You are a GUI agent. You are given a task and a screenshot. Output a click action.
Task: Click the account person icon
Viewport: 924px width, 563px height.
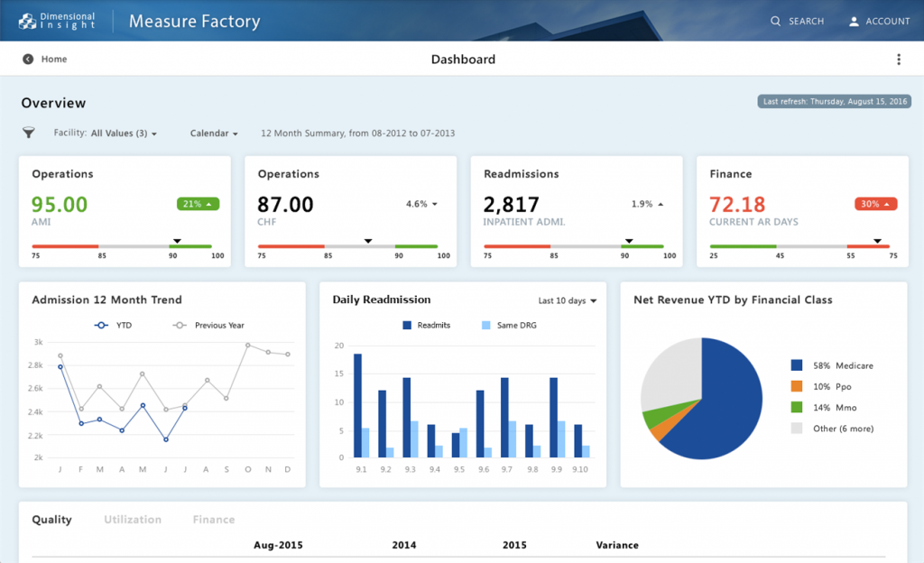(854, 21)
